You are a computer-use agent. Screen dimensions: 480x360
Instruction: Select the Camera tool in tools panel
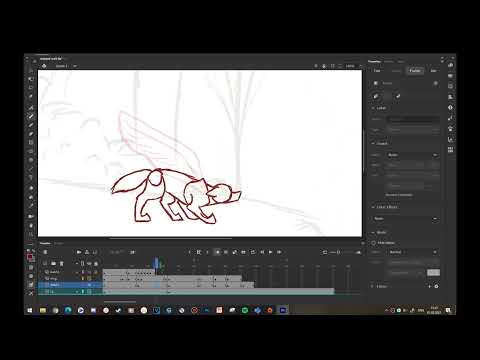[31, 216]
